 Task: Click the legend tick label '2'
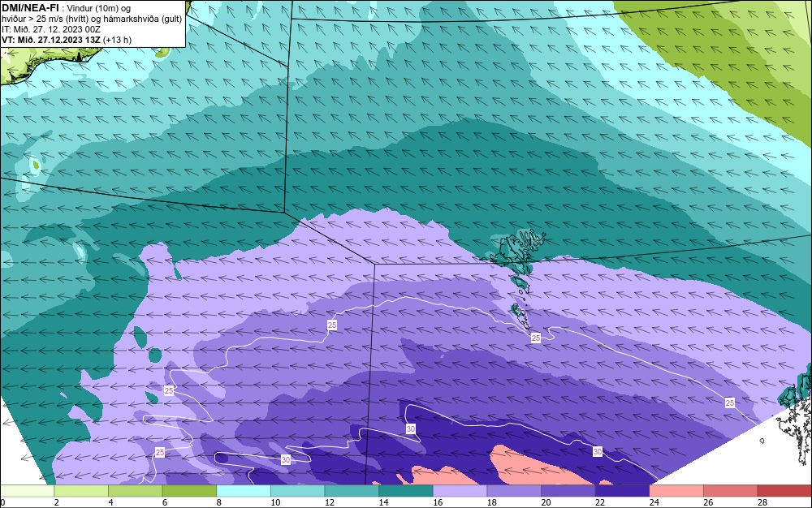pyautogui.click(x=57, y=502)
